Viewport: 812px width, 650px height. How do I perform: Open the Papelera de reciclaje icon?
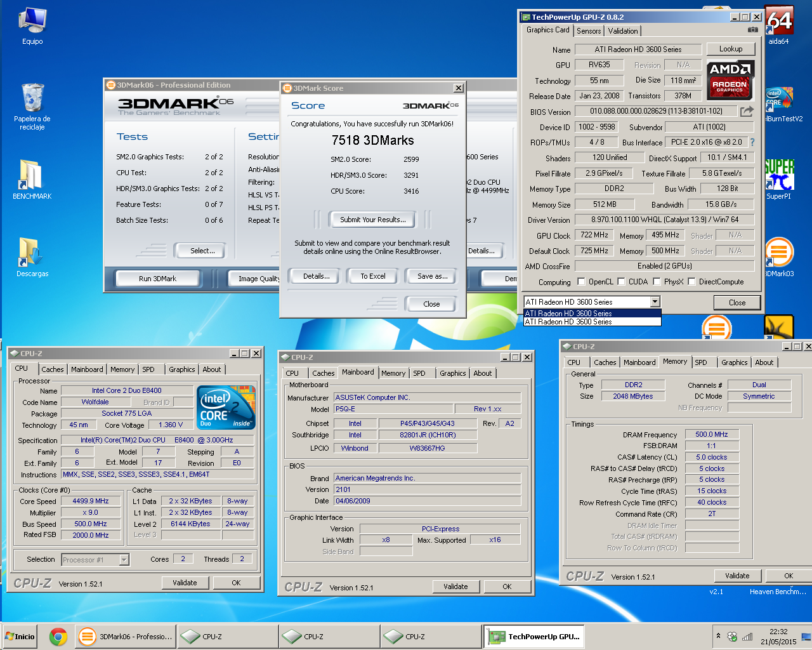coord(32,106)
